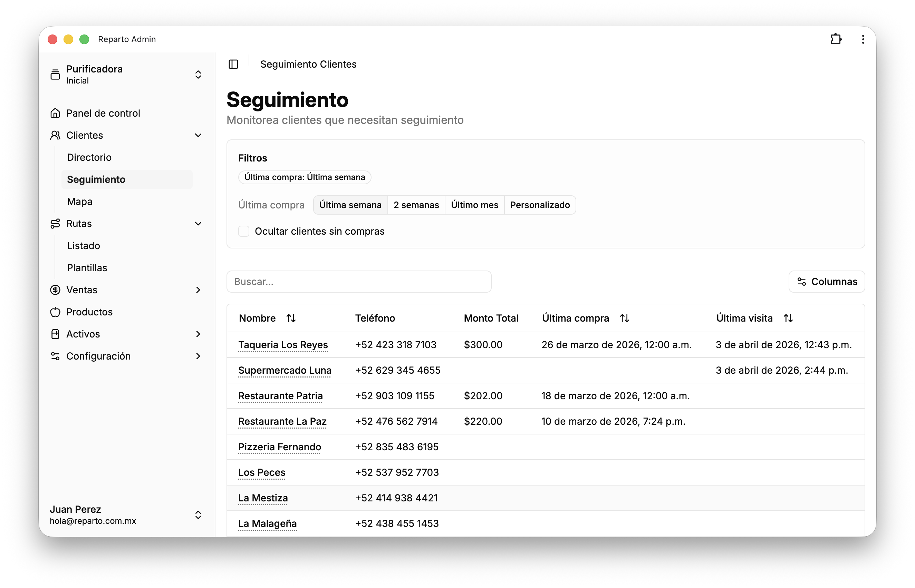Go to Panel de control
The width and height of the screenshot is (915, 588).
pos(103,113)
